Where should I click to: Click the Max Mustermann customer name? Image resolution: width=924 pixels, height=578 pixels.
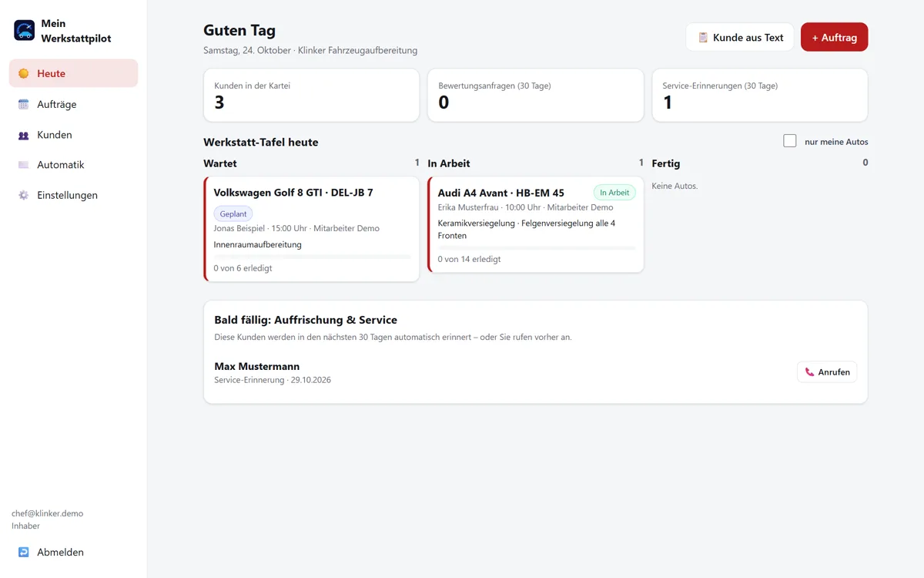coord(257,367)
